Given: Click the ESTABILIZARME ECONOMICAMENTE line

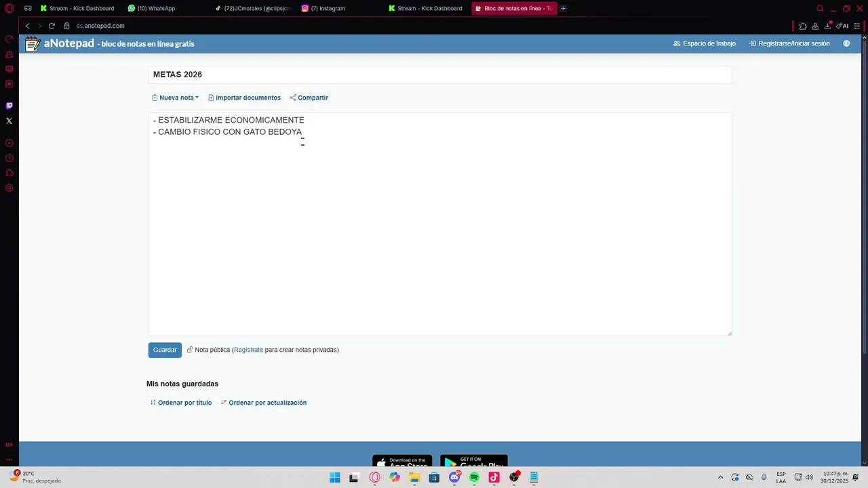Looking at the screenshot, I should coord(229,120).
